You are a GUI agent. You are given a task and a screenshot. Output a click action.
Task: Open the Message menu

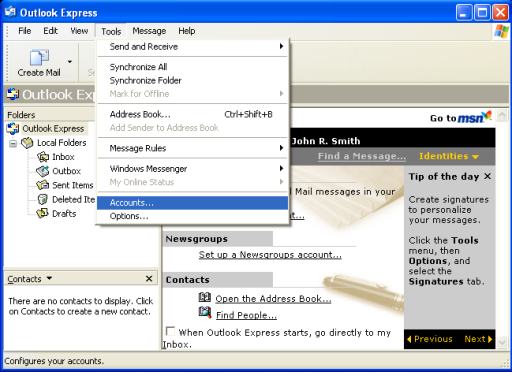149,31
